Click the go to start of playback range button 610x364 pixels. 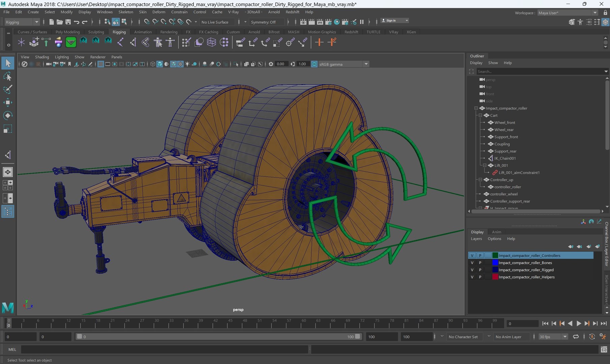545,323
